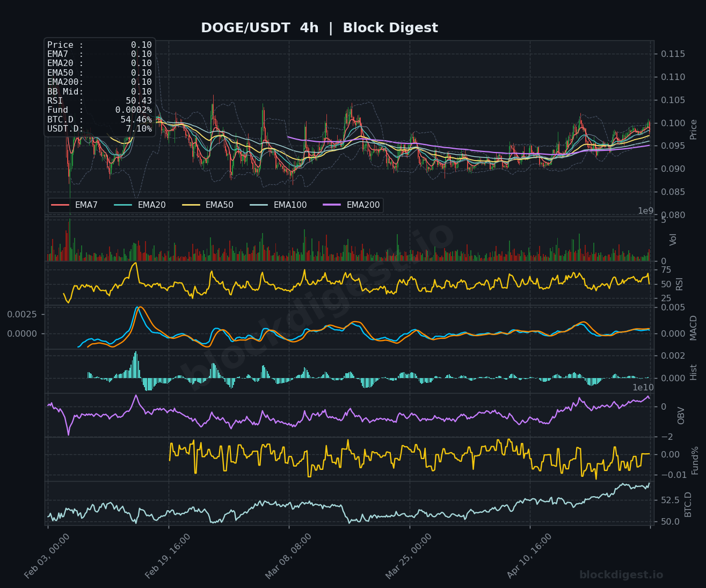
Task: Click the Feb 19, 16:00 date label
Action: 168,556
